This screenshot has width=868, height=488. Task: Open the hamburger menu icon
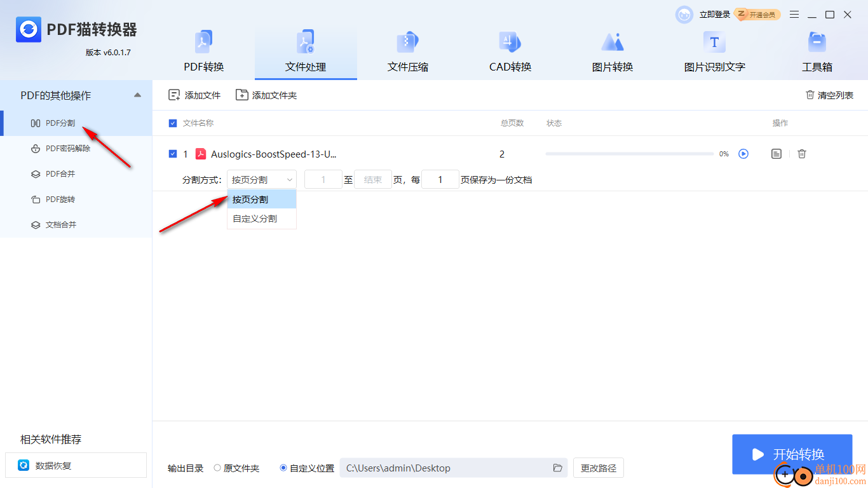click(x=794, y=15)
